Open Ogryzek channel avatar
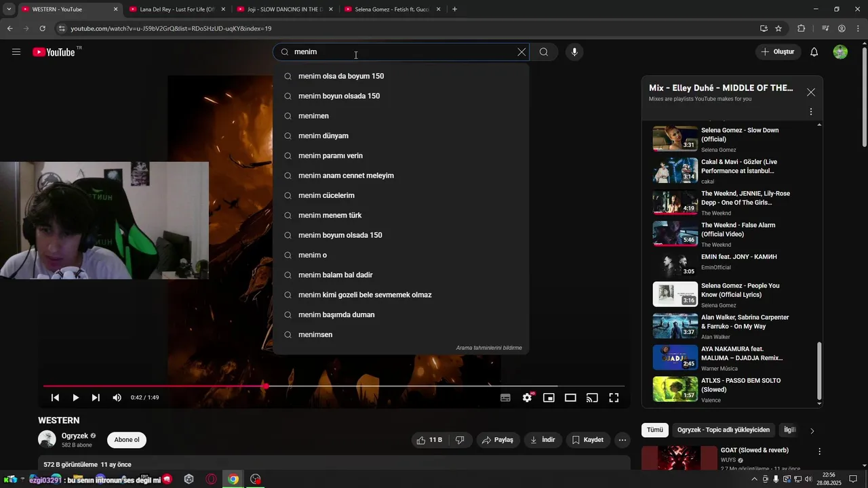This screenshot has height=488, width=868. [x=47, y=439]
